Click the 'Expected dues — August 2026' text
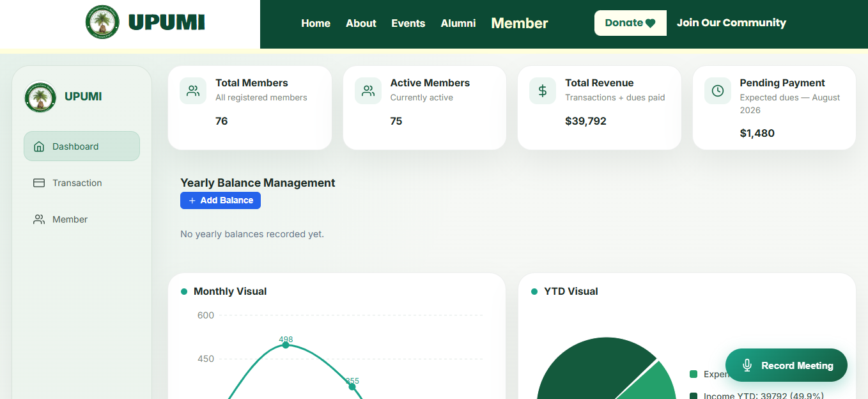868x399 pixels. click(790, 104)
